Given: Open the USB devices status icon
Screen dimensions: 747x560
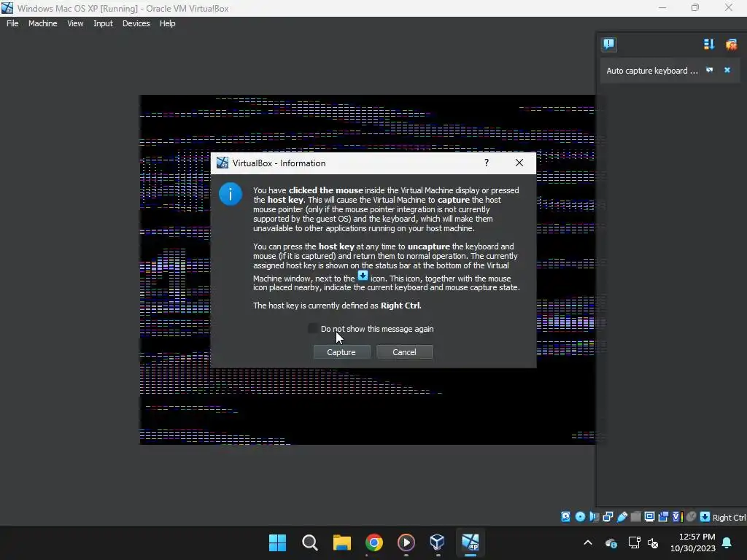Looking at the screenshot, I should click(622, 517).
